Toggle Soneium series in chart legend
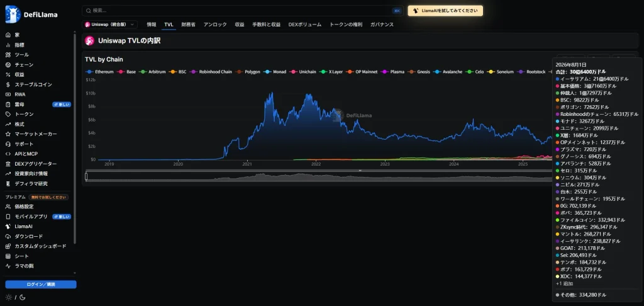 (x=500, y=72)
